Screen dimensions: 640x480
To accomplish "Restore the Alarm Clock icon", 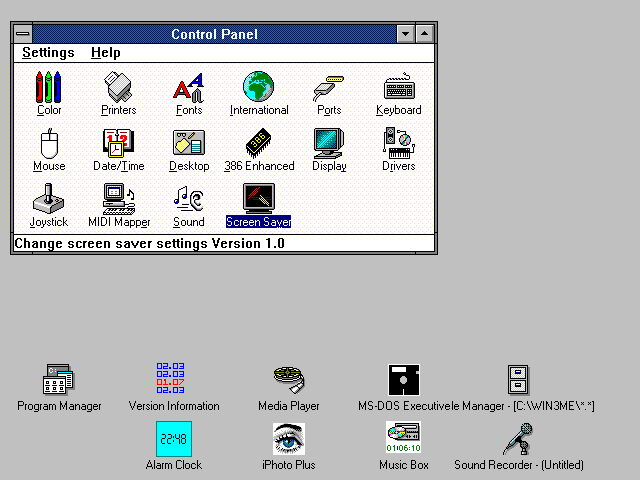I will click(174, 439).
